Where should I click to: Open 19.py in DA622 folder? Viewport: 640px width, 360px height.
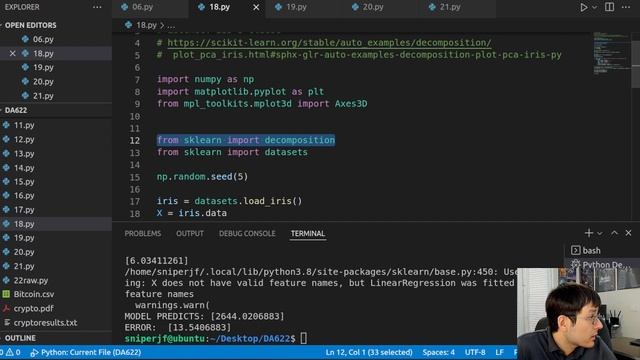click(24, 238)
